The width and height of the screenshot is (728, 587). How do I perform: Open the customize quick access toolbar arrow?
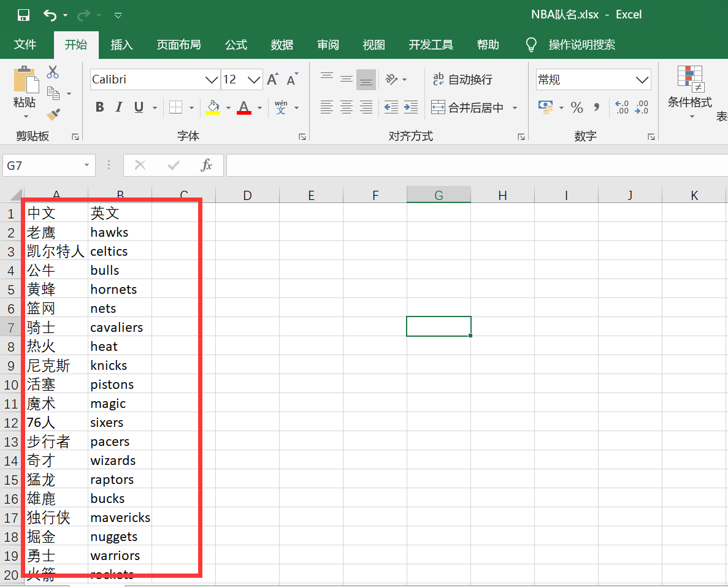(x=118, y=15)
